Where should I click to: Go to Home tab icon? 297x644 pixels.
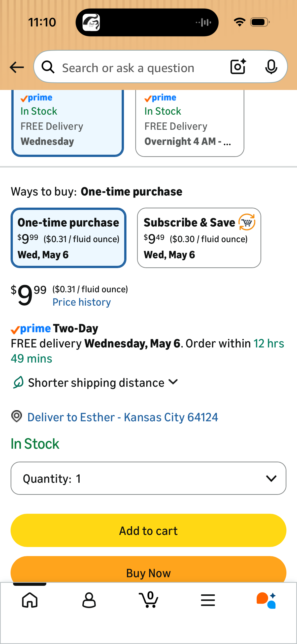pos(30,600)
